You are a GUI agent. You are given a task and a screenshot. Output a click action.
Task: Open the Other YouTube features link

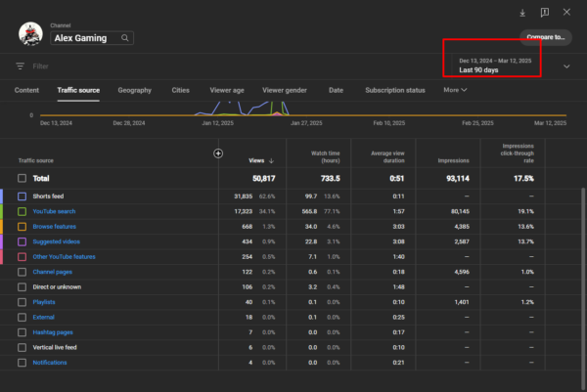pos(64,256)
